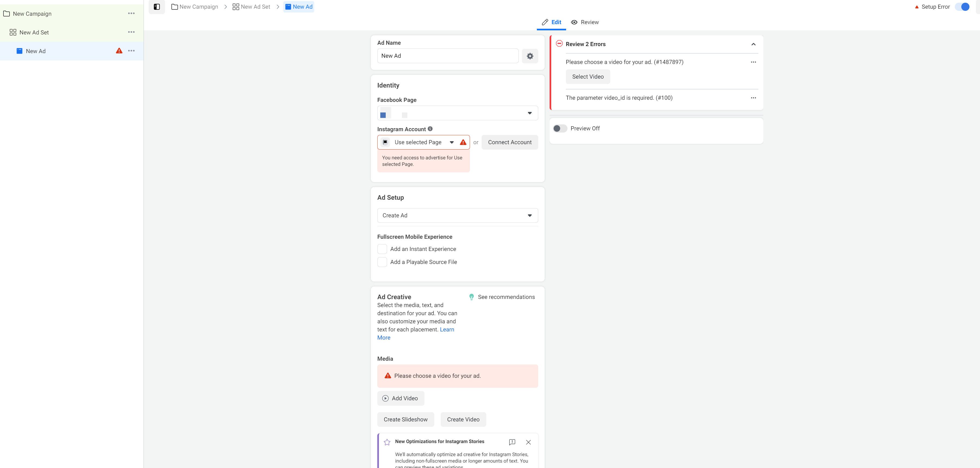Viewport: 980px width, 468px height.
Task: Click the Edit tab pencil icon
Action: (x=545, y=22)
